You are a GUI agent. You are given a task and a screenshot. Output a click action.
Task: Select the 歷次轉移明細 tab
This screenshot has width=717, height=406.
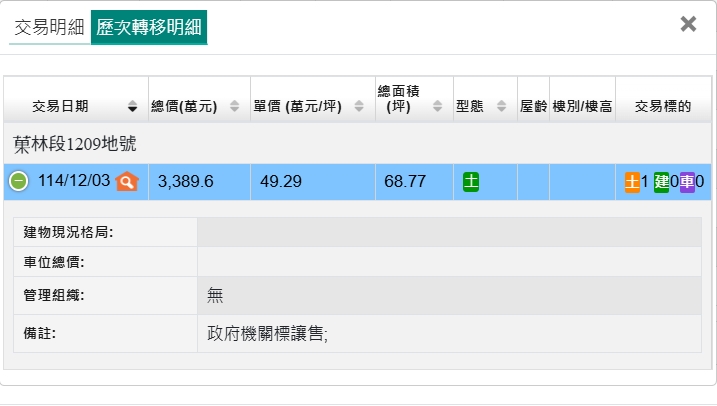pos(149,27)
